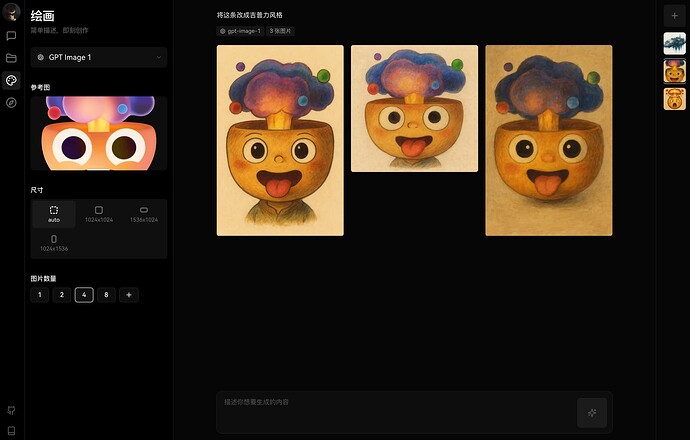Click the reference image preview
Viewport: 690px width, 440px height.
(x=99, y=133)
